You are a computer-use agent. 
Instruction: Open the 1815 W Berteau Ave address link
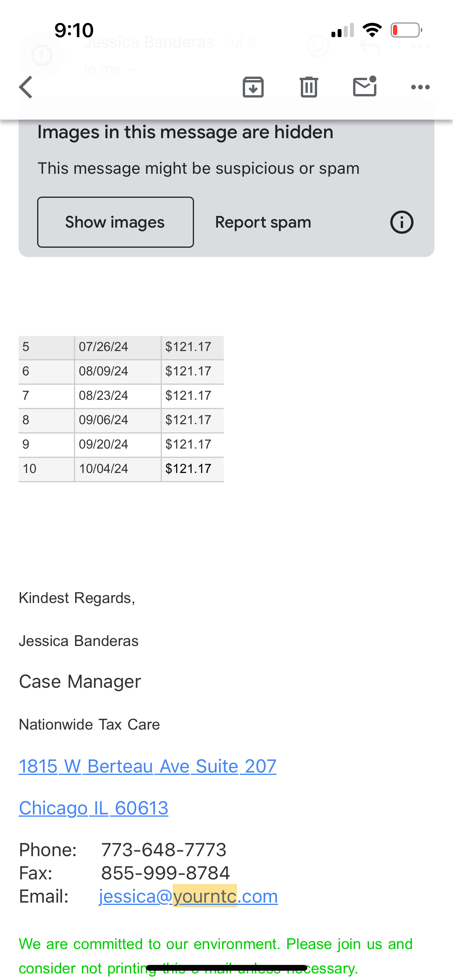148,766
